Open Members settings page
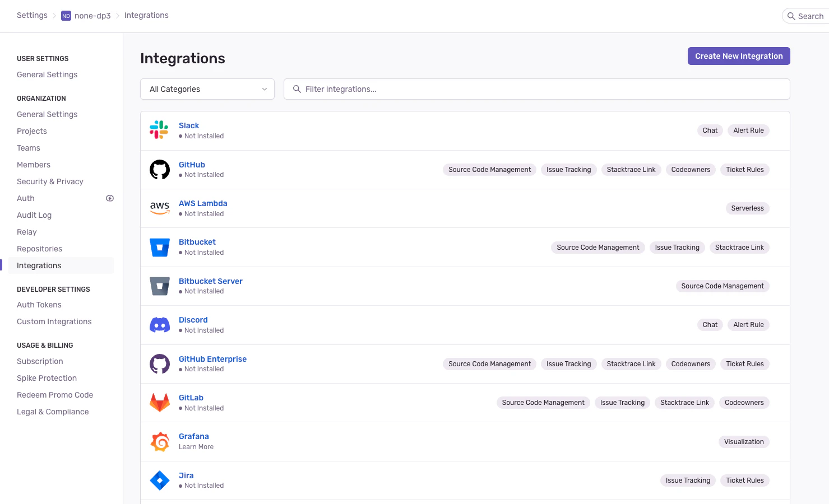829x504 pixels. pyautogui.click(x=34, y=165)
